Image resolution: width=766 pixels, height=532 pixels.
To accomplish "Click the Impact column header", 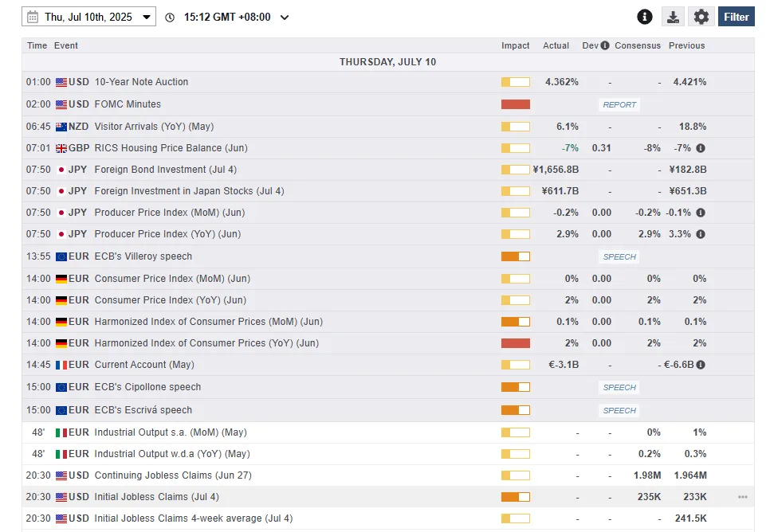I will click(x=515, y=45).
